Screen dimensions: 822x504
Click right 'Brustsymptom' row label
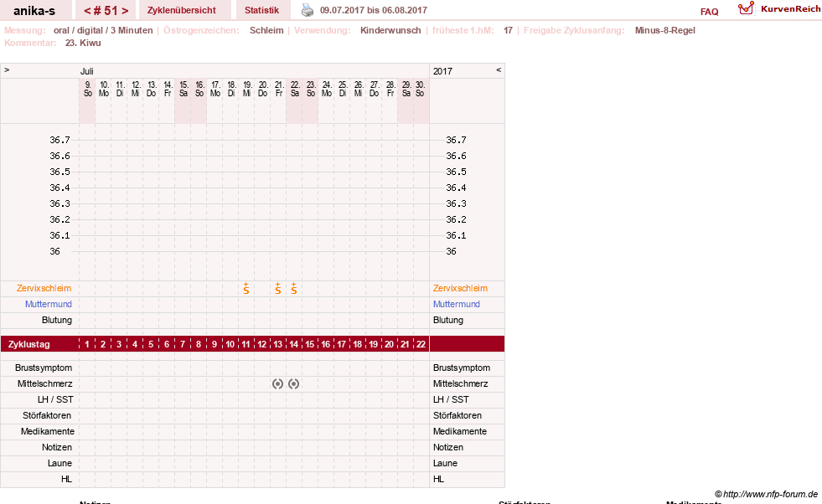point(462,368)
